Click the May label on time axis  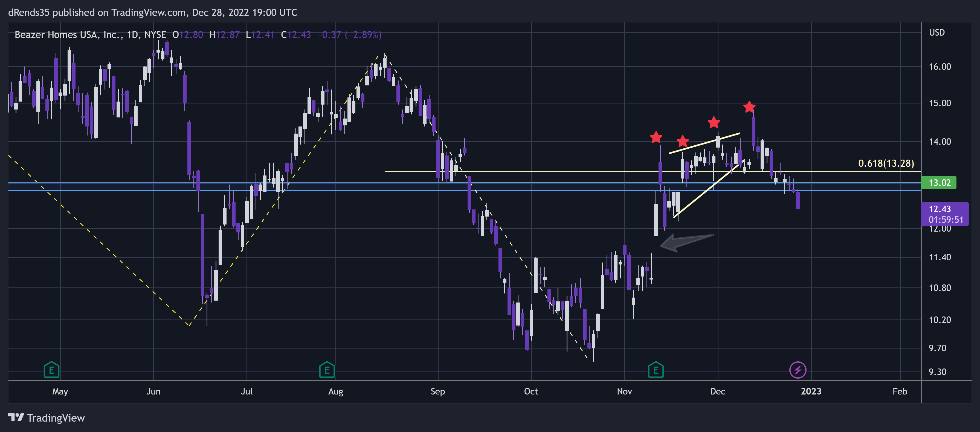click(x=60, y=392)
